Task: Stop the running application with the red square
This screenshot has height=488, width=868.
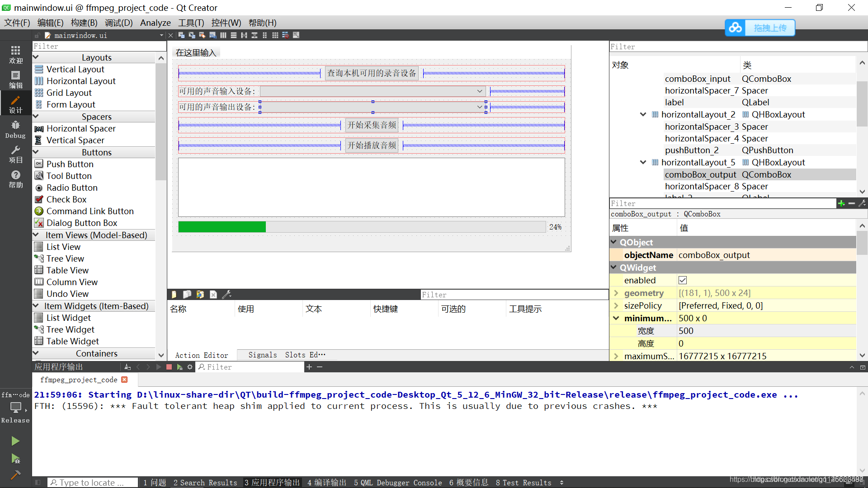Action: pos(169,367)
